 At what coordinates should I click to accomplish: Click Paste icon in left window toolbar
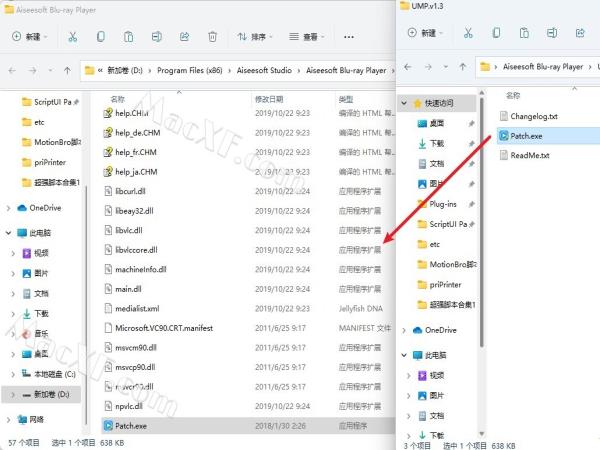click(129, 37)
